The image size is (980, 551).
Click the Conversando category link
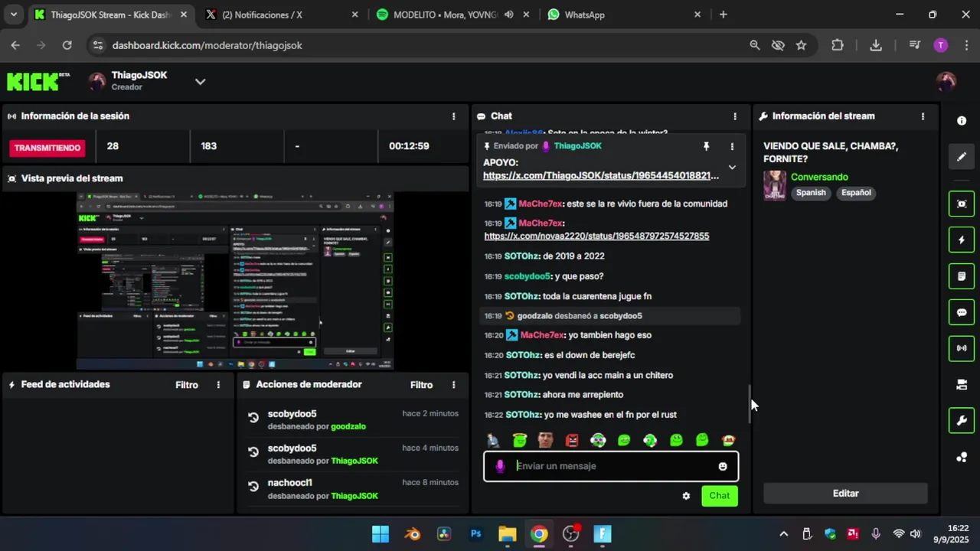(819, 177)
